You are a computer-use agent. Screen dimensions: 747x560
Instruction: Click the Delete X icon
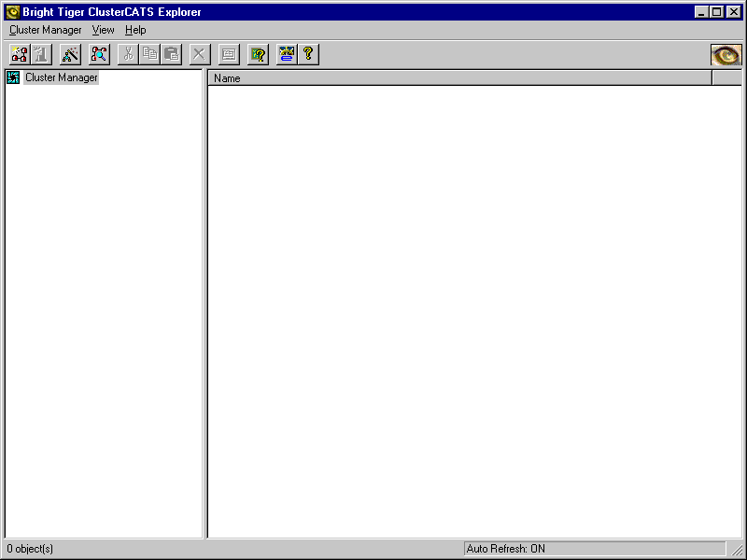[x=199, y=54]
